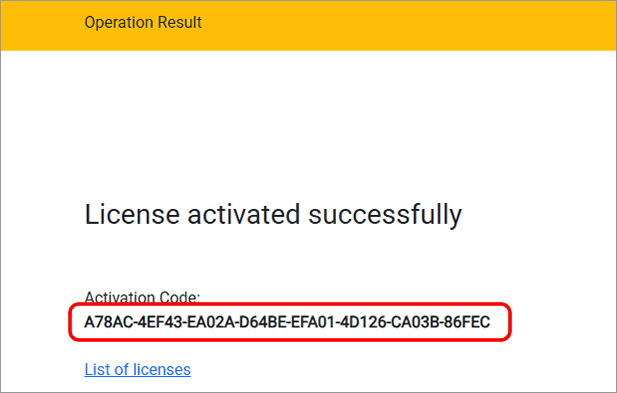Click the word licenses in the link
The height and width of the screenshot is (393, 617).
(x=162, y=369)
